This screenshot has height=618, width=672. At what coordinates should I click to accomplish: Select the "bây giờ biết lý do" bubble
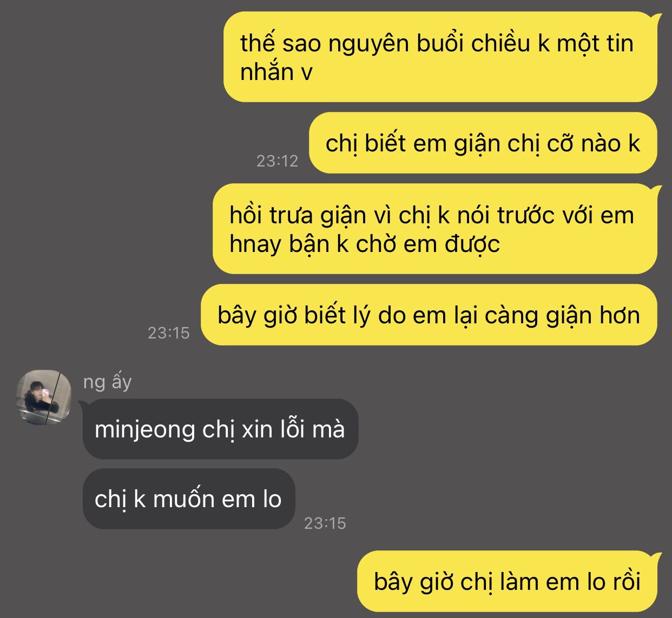pyautogui.click(x=429, y=315)
